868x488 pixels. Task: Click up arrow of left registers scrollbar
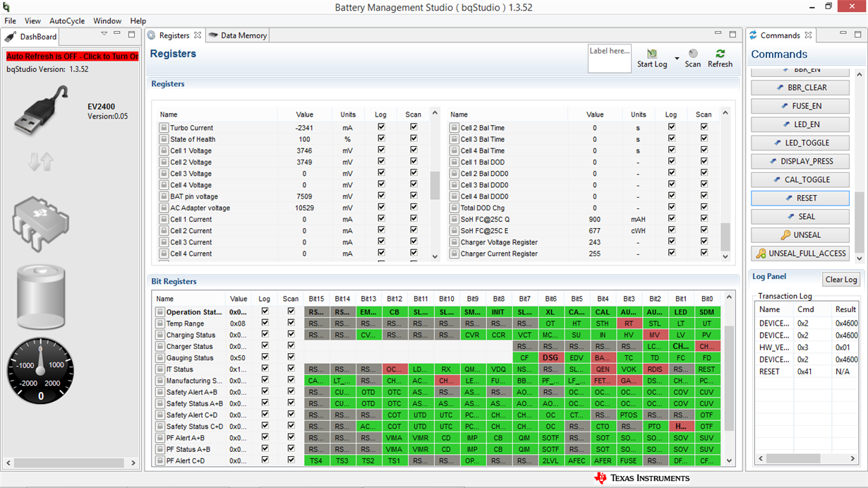coord(435,113)
